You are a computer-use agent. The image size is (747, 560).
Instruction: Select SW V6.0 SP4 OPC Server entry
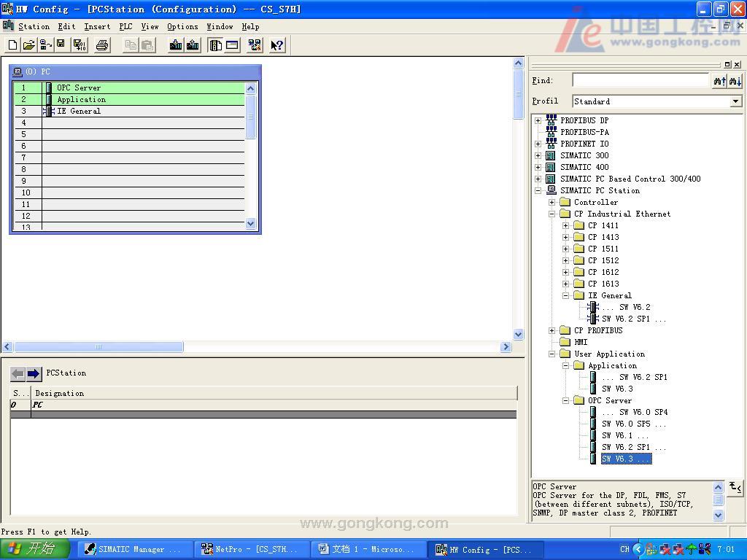[635, 413]
